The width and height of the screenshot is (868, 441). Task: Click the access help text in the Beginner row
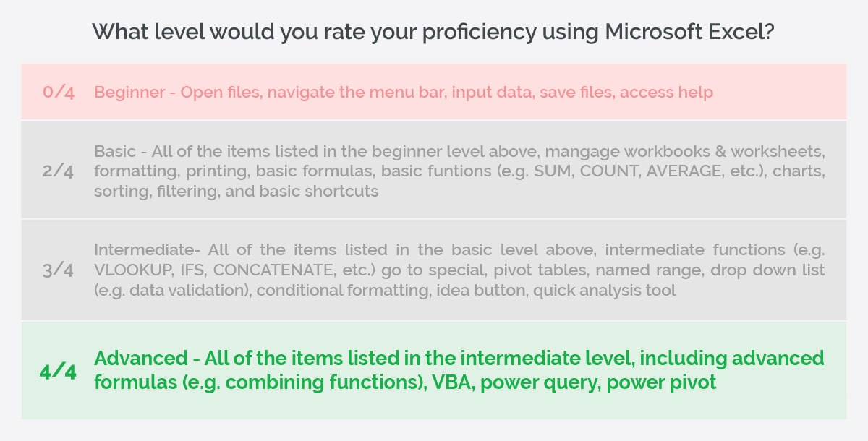667,93
